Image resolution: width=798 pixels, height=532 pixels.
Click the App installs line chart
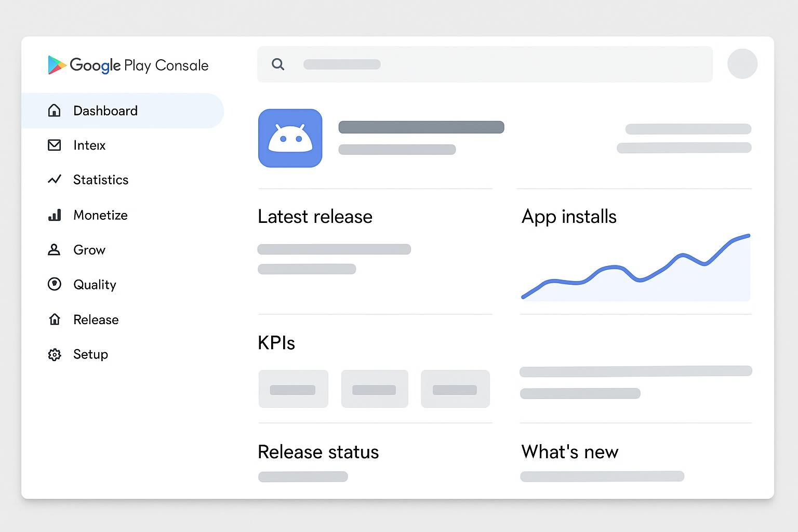636,270
